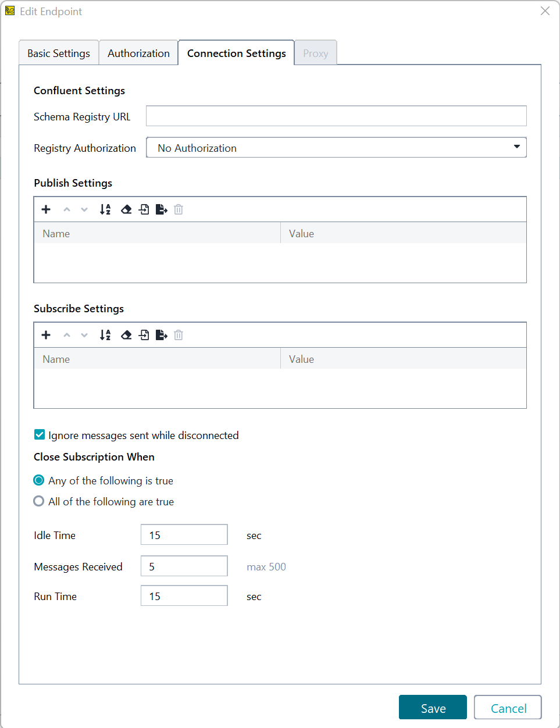The width and height of the screenshot is (560, 728).
Task: Import entries into Publish Settings
Action: click(x=144, y=209)
